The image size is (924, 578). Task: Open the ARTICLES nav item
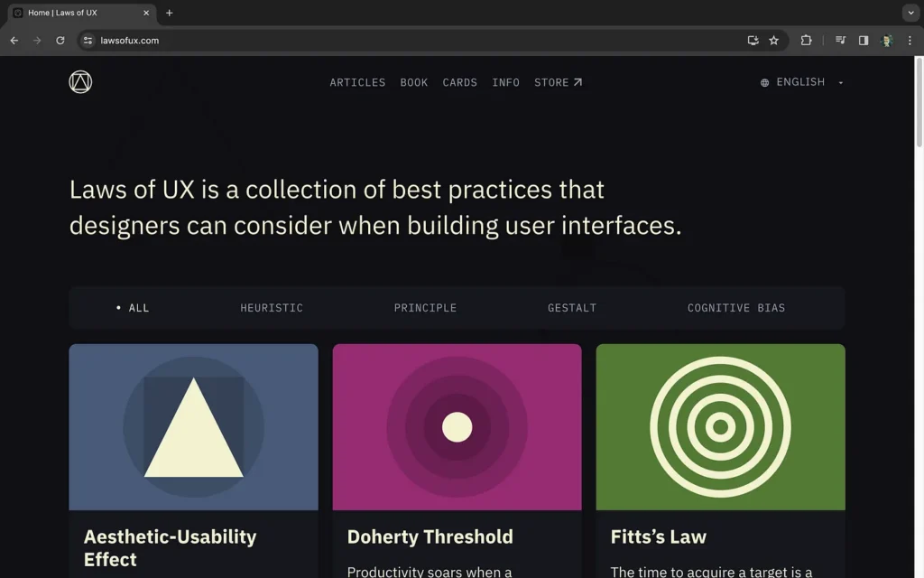coord(357,82)
